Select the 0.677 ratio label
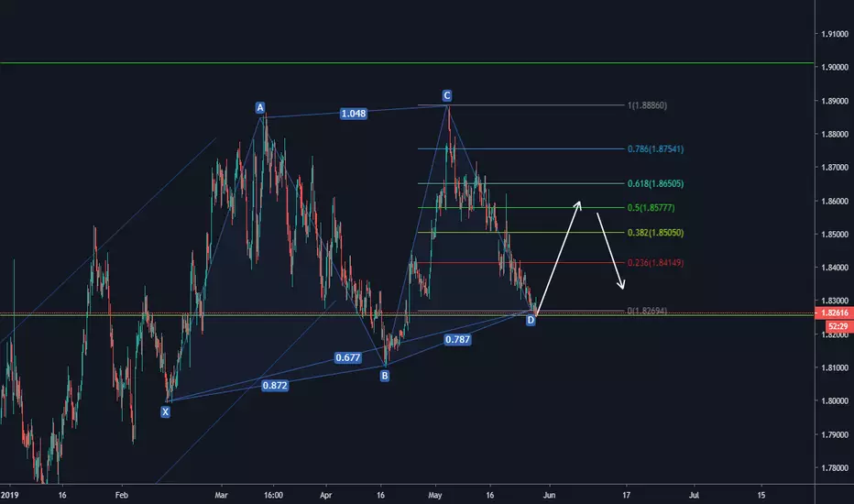This screenshot has width=854, height=504. click(x=347, y=357)
